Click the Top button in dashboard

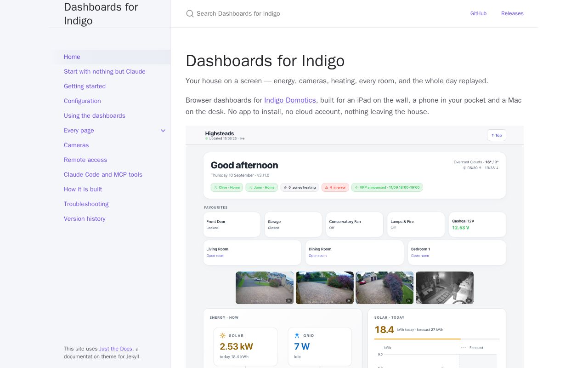coord(496,135)
